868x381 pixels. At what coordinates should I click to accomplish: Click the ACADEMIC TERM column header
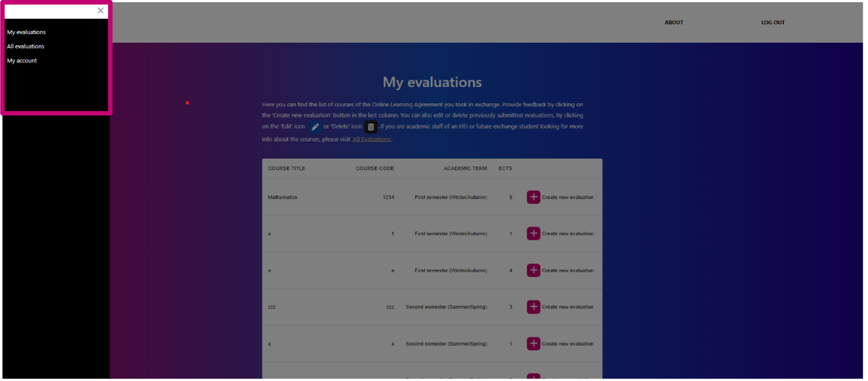coord(465,168)
